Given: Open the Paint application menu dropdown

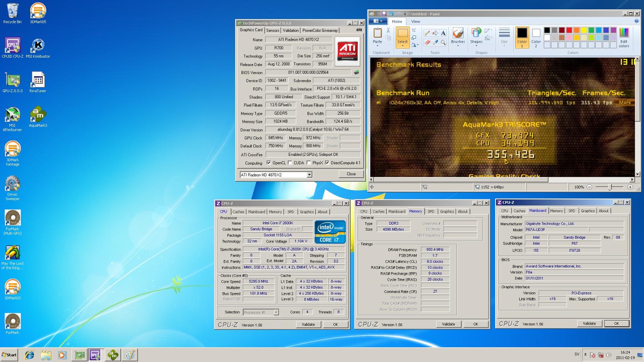Looking at the screenshot, I should 378,21.
